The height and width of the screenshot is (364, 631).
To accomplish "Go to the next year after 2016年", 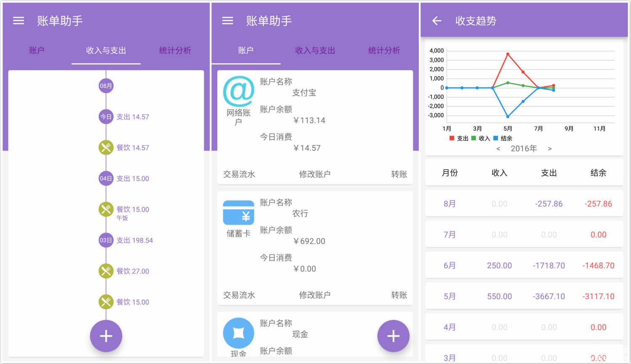I will click(x=549, y=149).
